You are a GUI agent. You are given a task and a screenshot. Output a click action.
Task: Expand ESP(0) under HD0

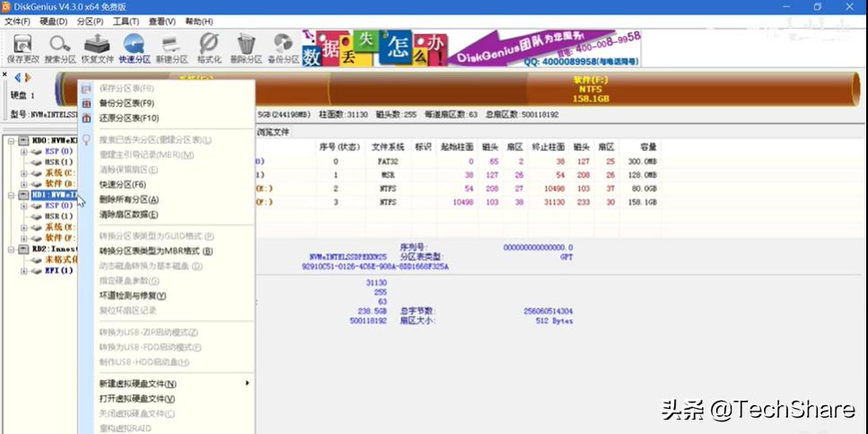24,151
